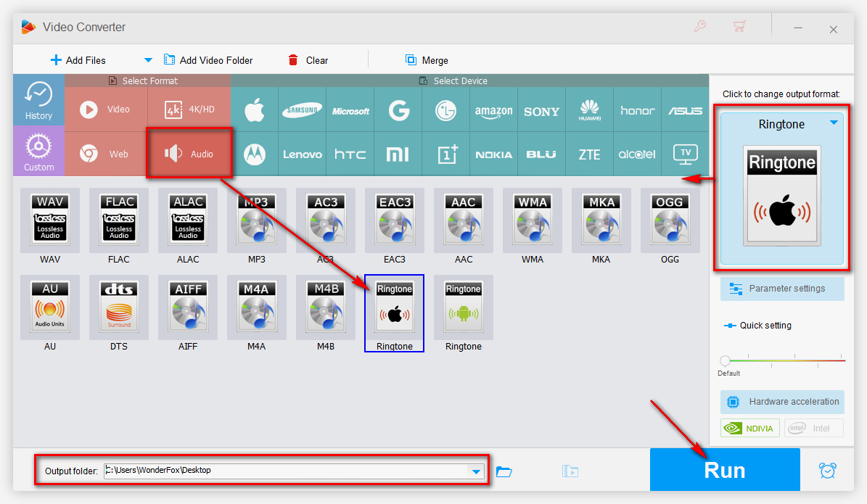Switch to Audio format category

pyautogui.click(x=189, y=154)
